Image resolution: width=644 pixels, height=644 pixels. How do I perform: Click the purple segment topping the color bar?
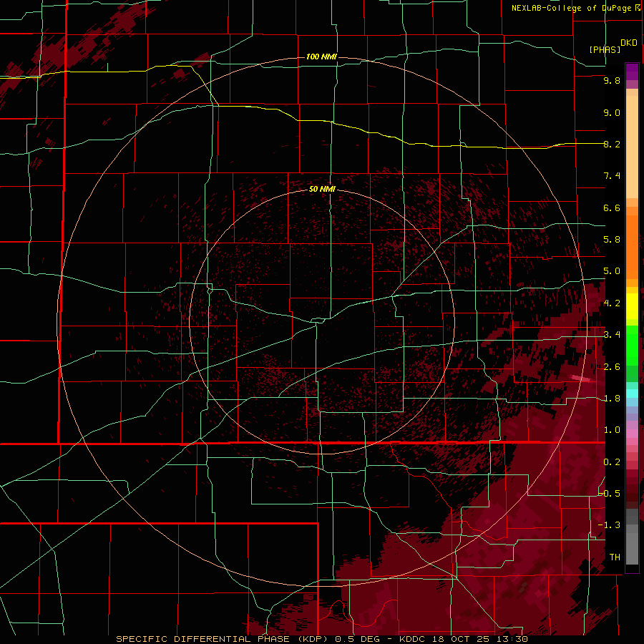click(x=632, y=72)
